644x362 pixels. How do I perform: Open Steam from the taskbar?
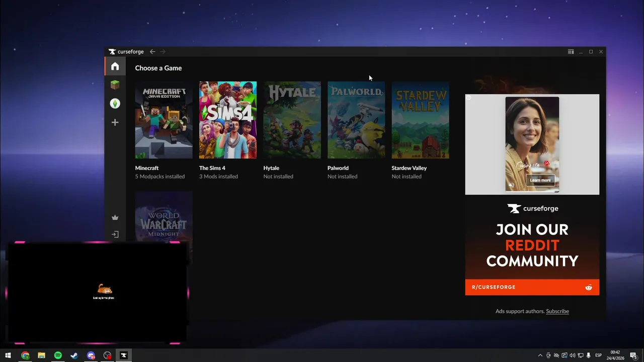click(74, 355)
